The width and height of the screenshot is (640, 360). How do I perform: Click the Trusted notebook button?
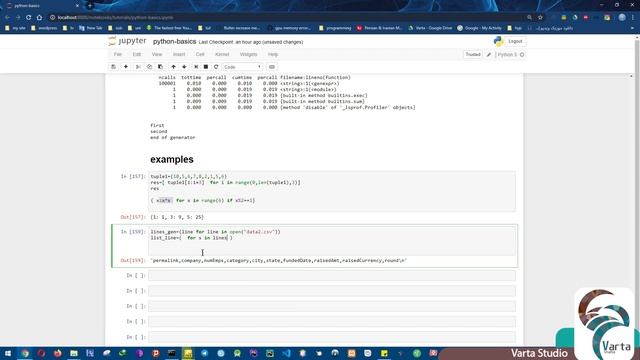[x=473, y=54]
